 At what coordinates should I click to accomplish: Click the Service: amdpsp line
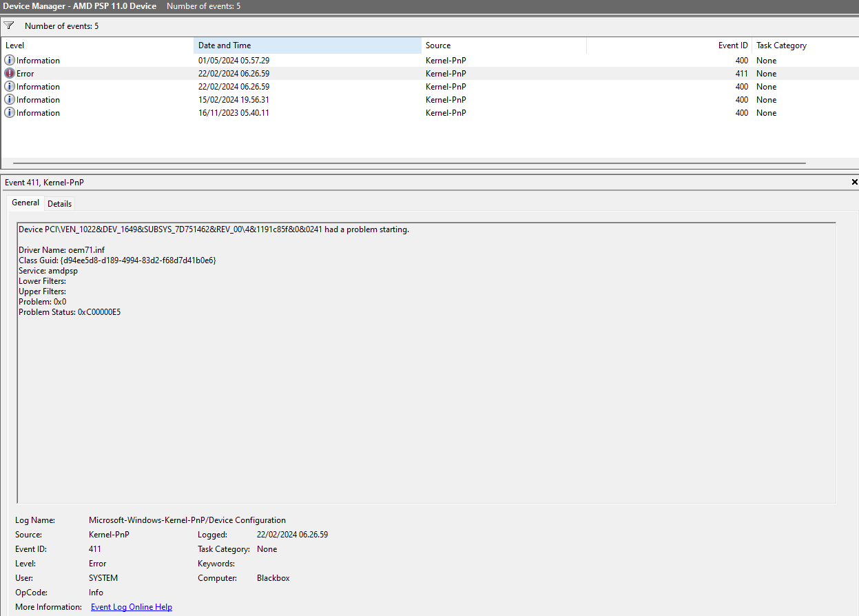(x=48, y=271)
